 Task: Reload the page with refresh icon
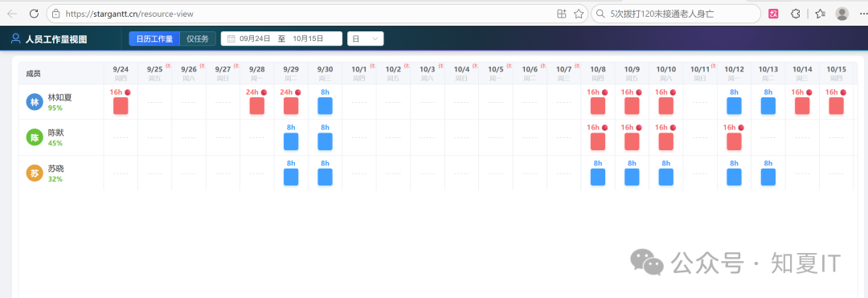(34, 14)
